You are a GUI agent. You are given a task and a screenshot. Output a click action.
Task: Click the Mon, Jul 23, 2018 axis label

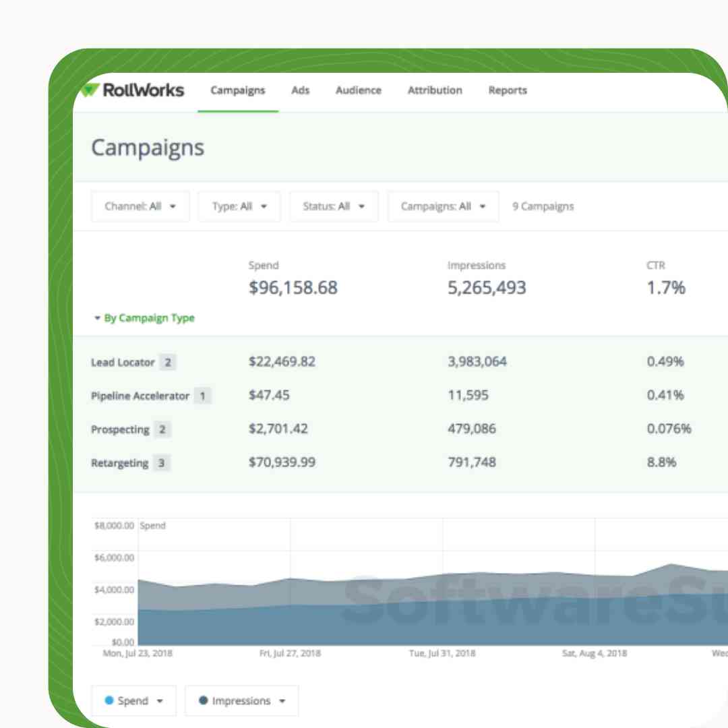coord(138,653)
